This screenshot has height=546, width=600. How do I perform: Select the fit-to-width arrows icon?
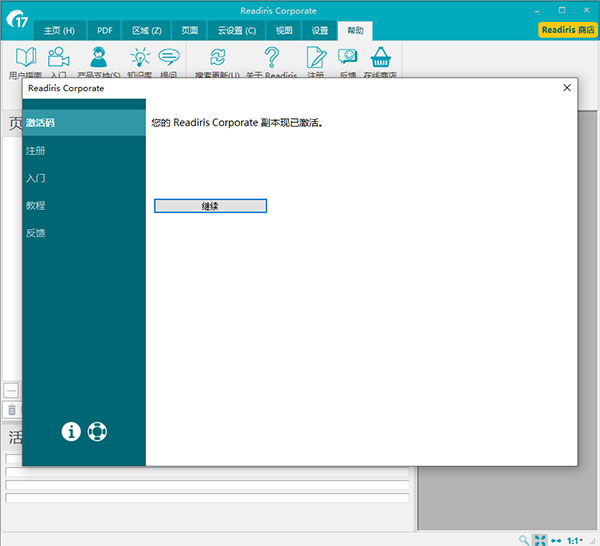pos(556,540)
